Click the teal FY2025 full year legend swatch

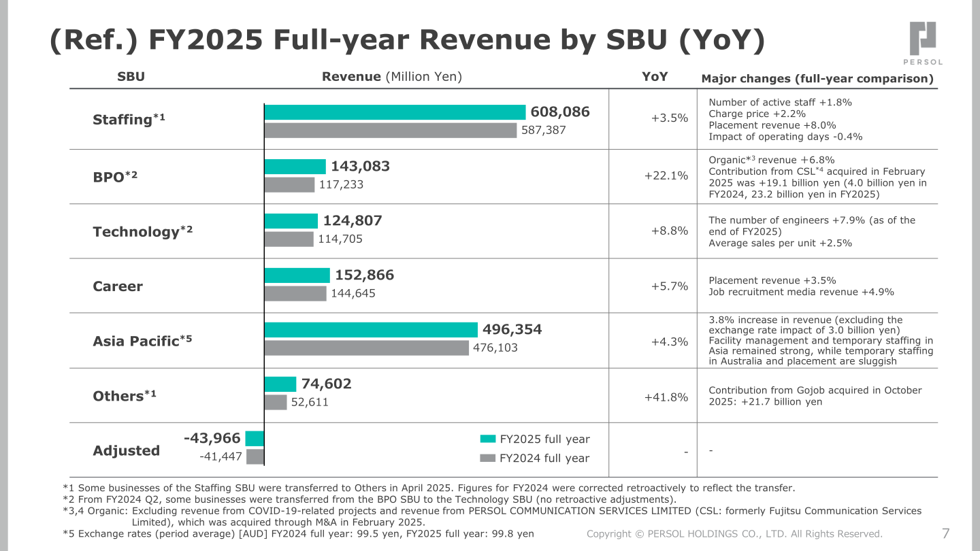tap(487, 439)
